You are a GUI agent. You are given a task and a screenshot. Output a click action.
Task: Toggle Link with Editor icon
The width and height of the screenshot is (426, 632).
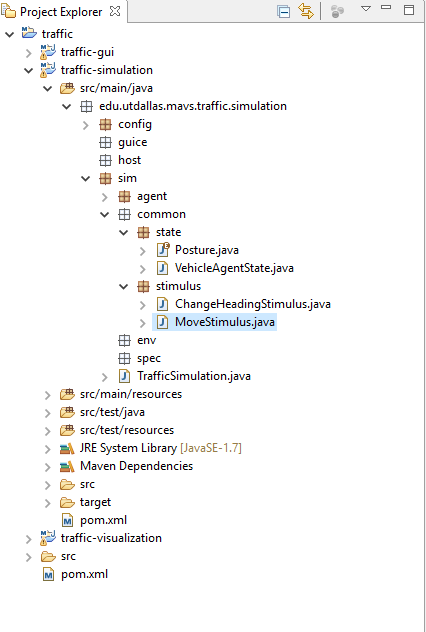[x=306, y=11]
